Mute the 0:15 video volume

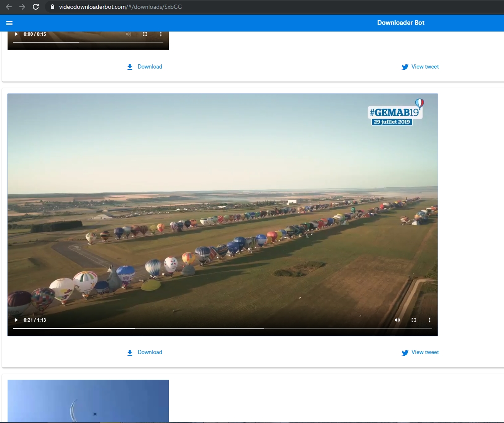tap(129, 34)
